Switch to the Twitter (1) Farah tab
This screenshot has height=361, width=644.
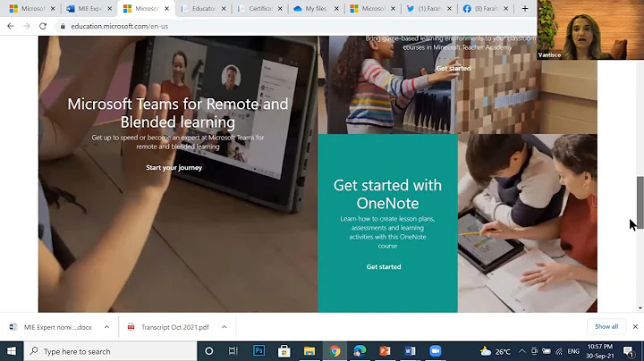tap(428, 9)
